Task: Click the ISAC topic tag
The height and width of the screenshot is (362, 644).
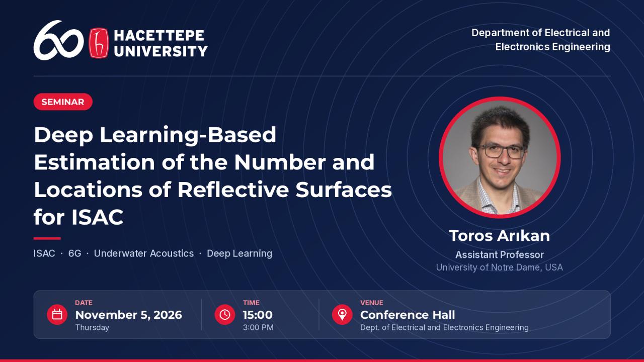Action: point(44,253)
